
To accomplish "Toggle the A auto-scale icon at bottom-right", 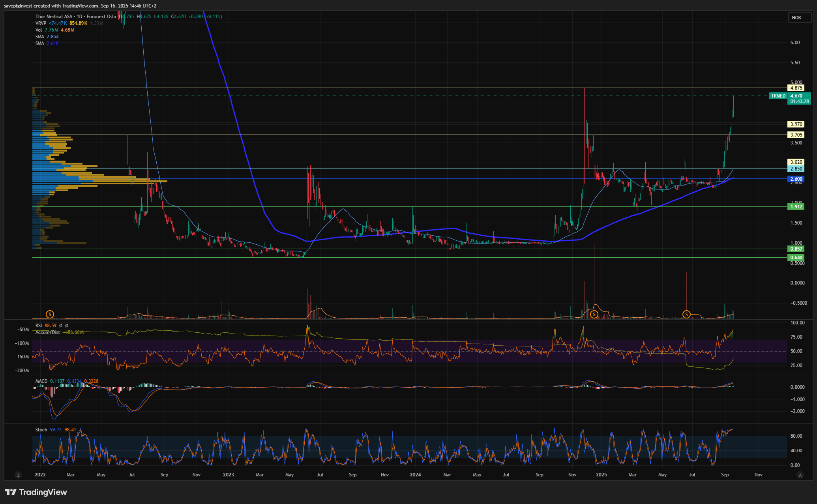I will click(x=800, y=475).
